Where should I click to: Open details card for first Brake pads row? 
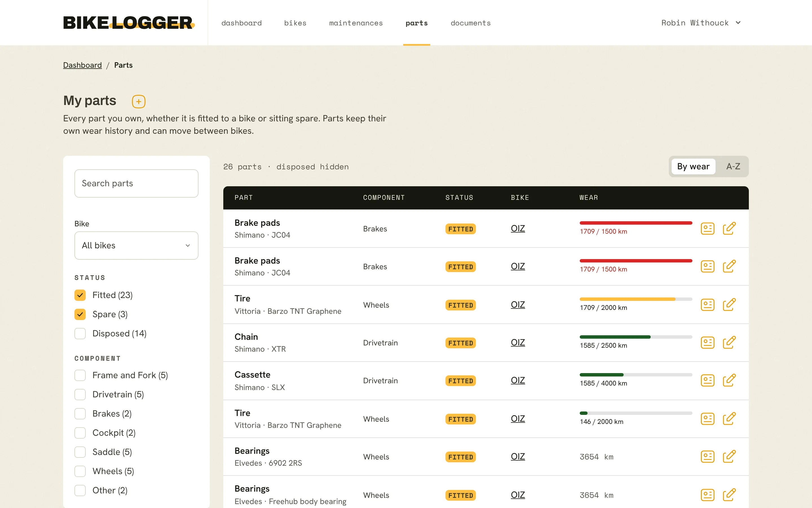[x=707, y=229]
